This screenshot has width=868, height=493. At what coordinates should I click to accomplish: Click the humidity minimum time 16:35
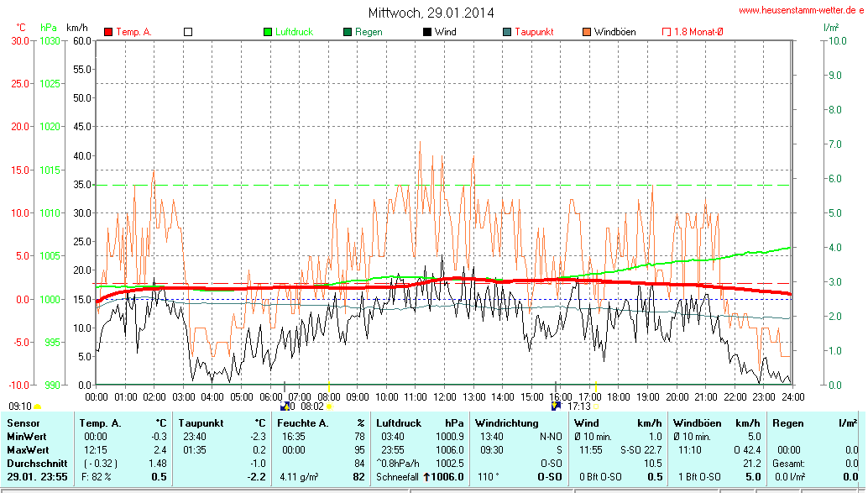click(x=294, y=437)
